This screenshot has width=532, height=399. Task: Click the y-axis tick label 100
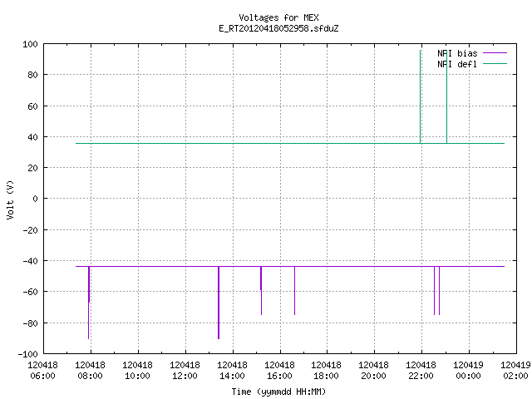pyautogui.click(x=30, y=44)
